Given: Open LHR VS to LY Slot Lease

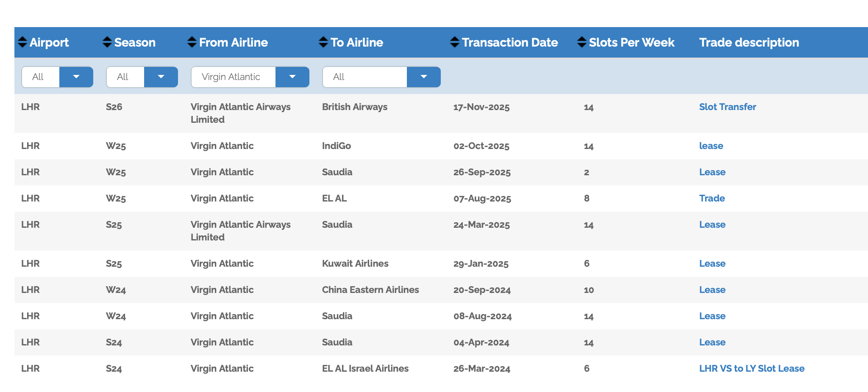Looking at the screenshot, I should point(752,368).
